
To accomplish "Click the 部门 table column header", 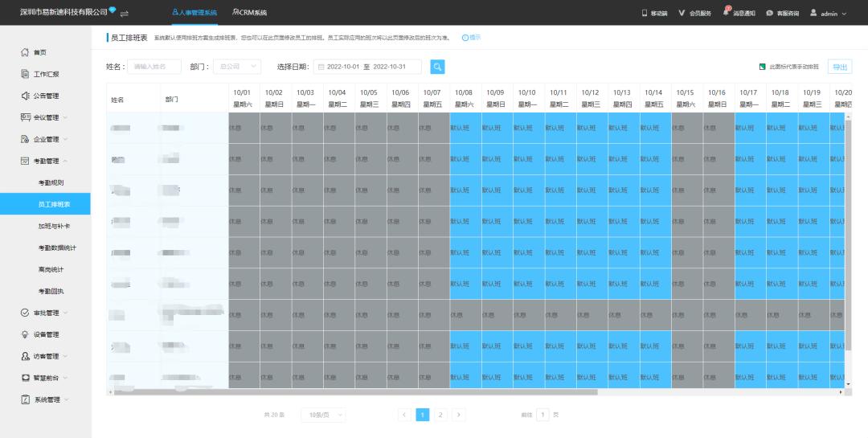I will pos(194,100).
